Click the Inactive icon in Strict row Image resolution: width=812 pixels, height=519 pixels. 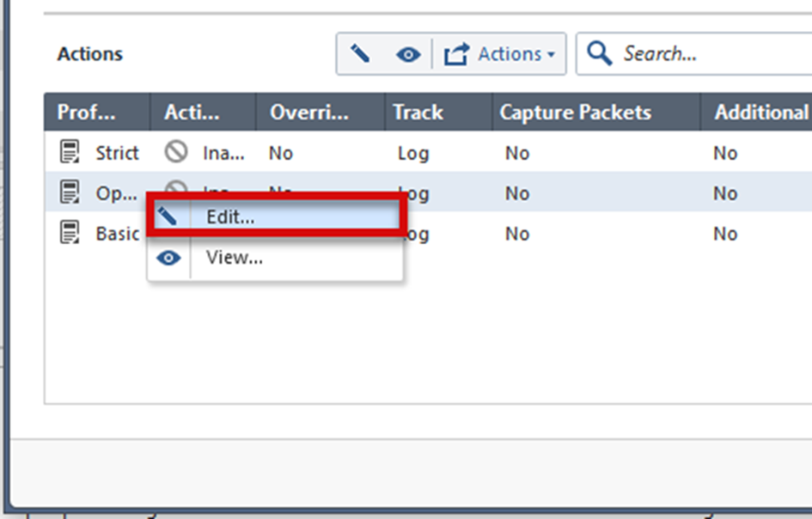(x=176, y=152)
